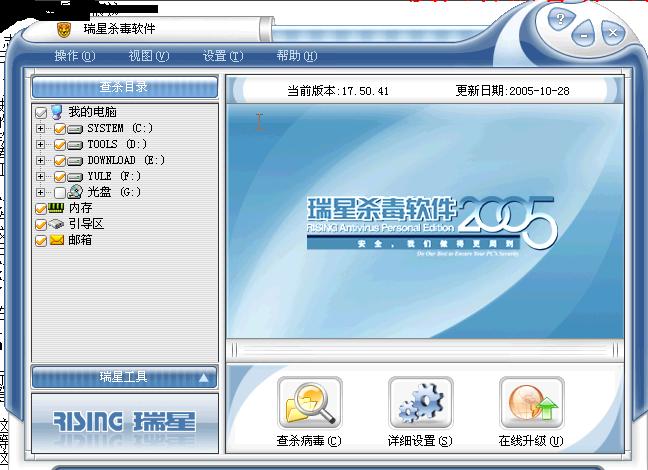Uncheck the TOOLS (D:) checkbox

coord(60,145)
